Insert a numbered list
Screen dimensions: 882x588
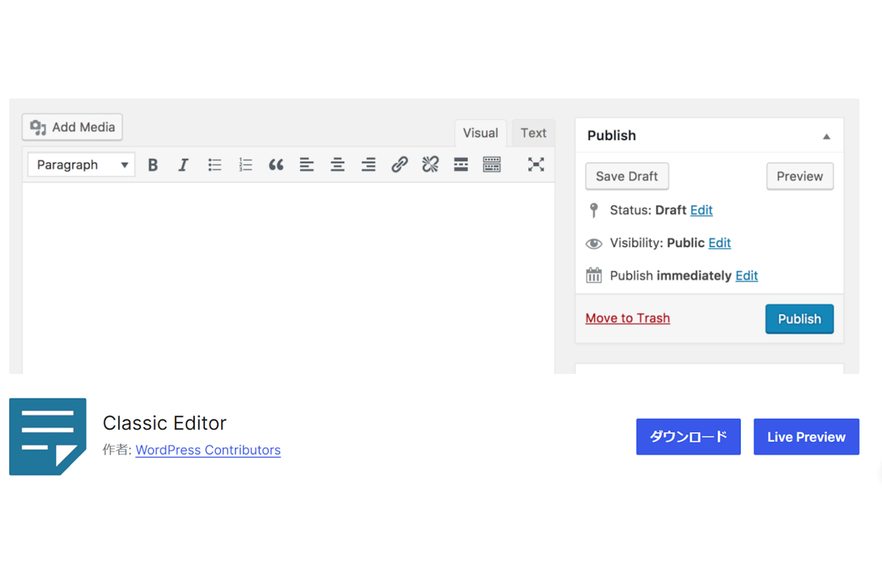tap(245, 165)
